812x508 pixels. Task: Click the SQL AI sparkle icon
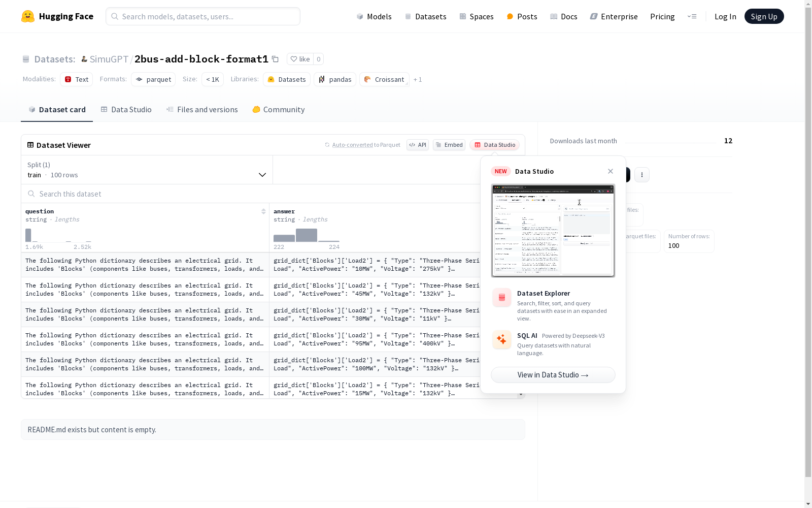(501, 339)
